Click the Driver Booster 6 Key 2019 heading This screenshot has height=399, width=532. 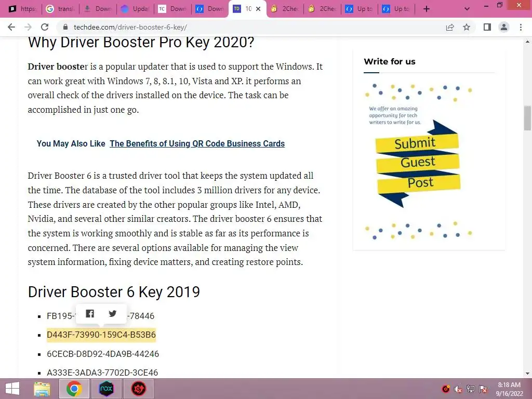[x=114, y=292]
